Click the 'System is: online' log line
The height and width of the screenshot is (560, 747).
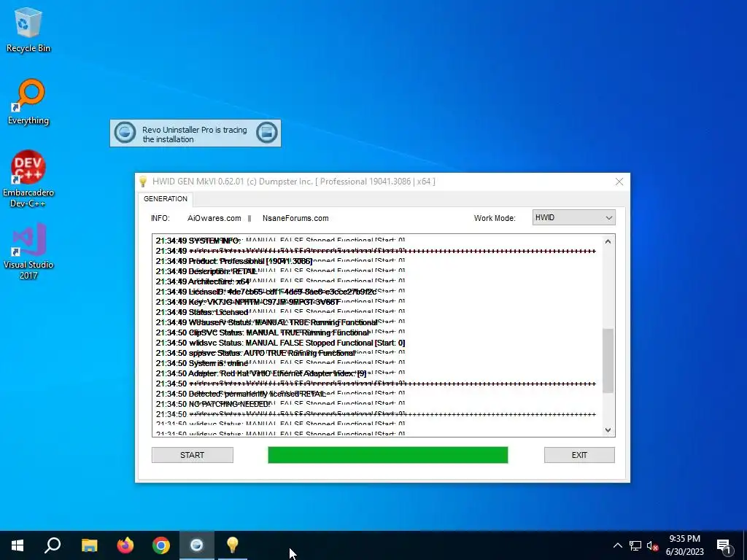click(202, 363)
